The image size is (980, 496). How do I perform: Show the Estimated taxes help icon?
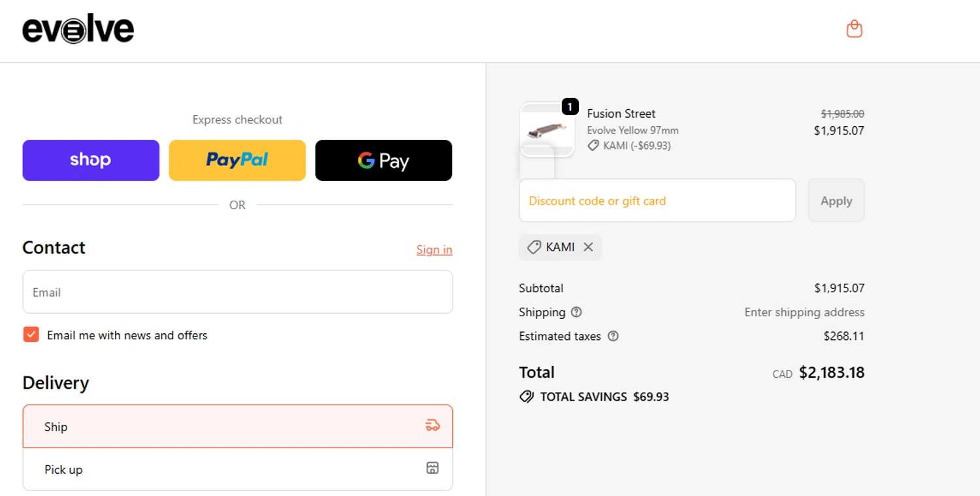(x=613, y=337)
